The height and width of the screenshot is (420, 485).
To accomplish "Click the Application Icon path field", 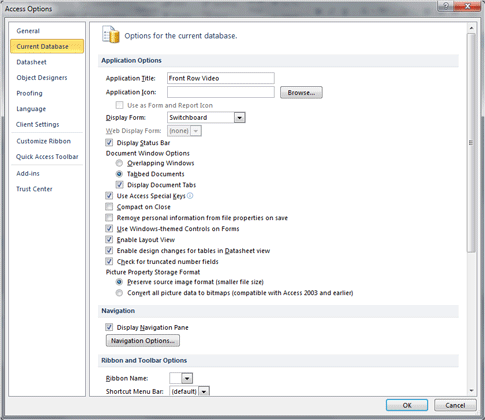I will (x=221, y=92).
